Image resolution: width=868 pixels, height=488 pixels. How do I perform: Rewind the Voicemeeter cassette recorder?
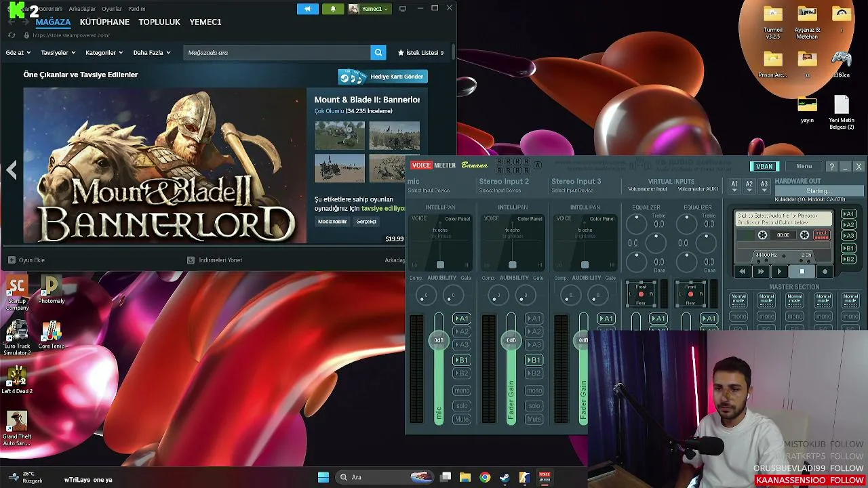(743, 272)
